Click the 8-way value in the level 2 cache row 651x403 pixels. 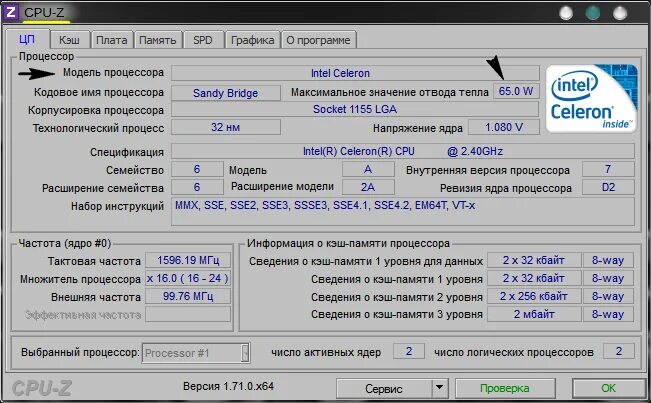point(608,296)
